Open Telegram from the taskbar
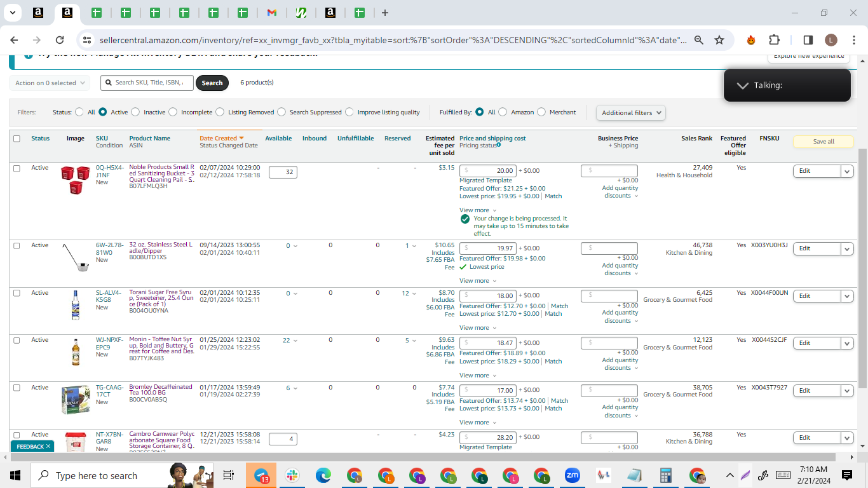868x488 pixels. pos(261,475)
